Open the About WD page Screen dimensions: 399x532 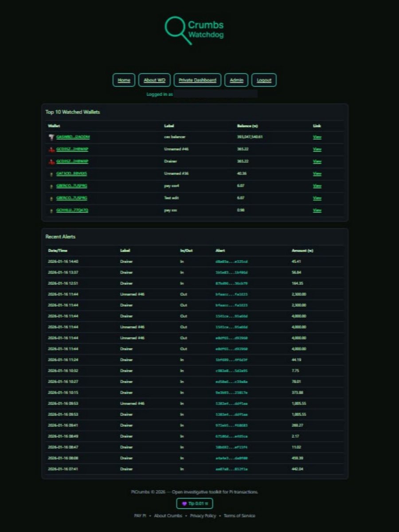[154, 80]
